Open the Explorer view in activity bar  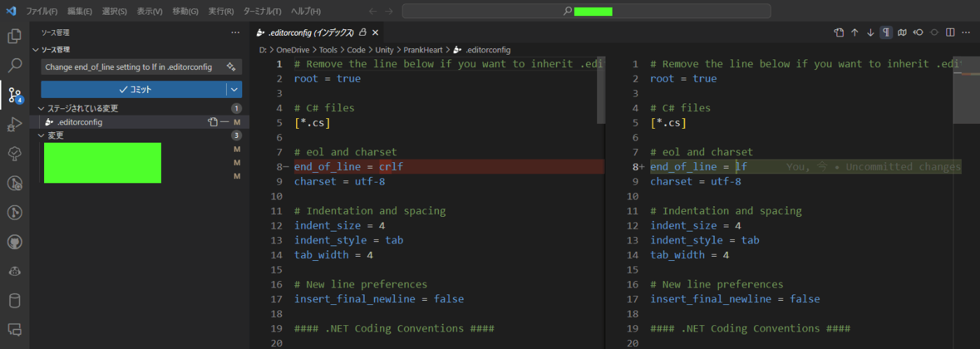click(14, 36)
